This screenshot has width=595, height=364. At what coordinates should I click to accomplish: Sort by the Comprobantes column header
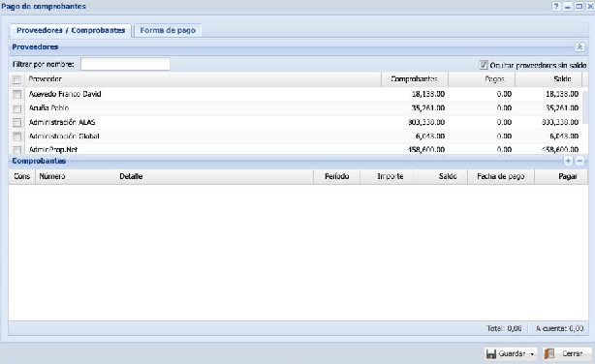tap(415, 79)
